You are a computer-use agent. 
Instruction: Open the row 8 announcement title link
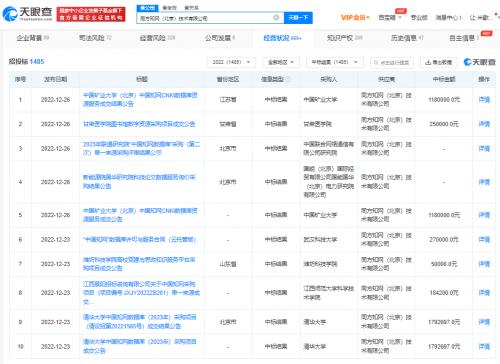point(141,293)
